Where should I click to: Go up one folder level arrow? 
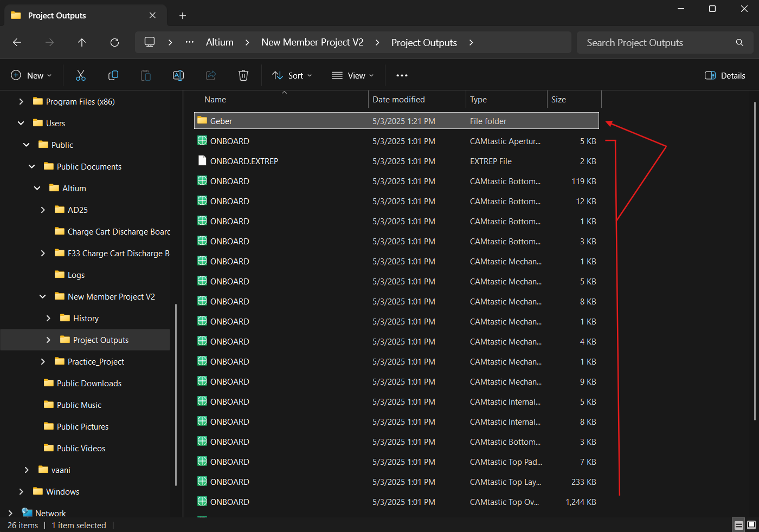82,42
